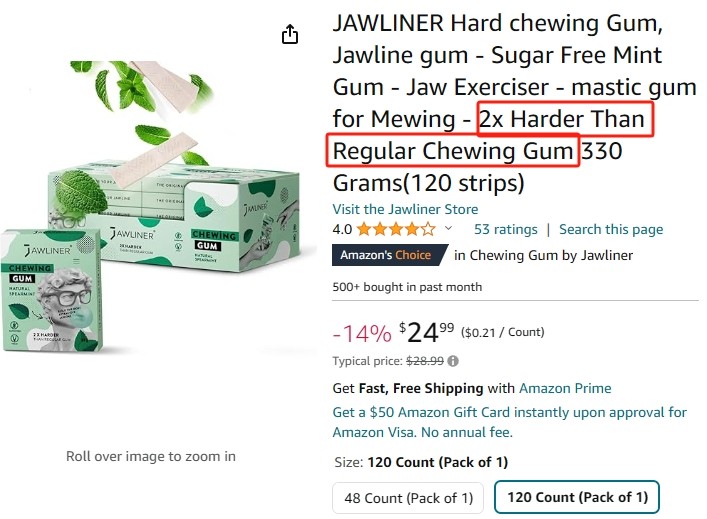
Task: Click the struck-through $28.99 typical price
Action: tap(425, 361)
